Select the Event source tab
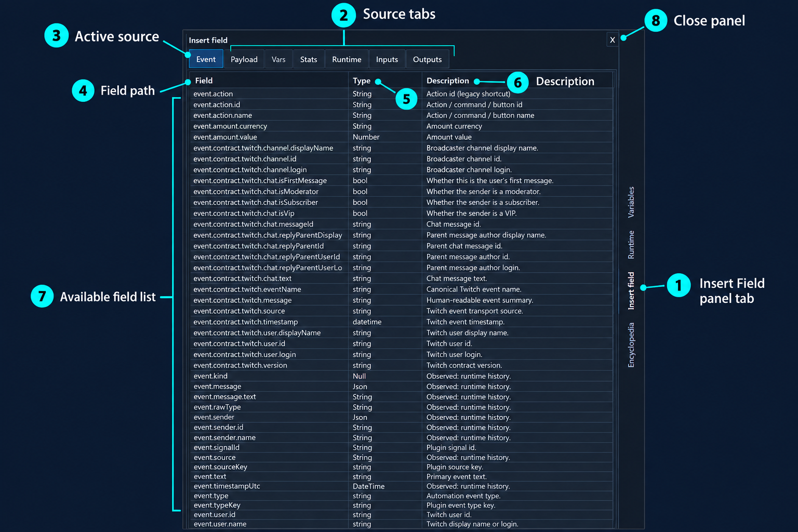The image size is (798, 532). pyautogui.click(x=206, y=59)
